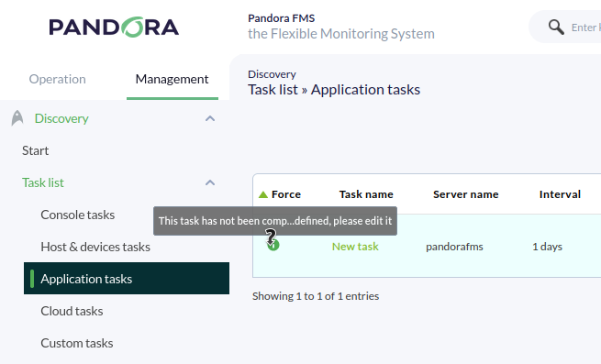Collapse the Discovery menu chevron
Image resolution: width=601 pixels, height=364 pixels.
click(x=210, y=118)
